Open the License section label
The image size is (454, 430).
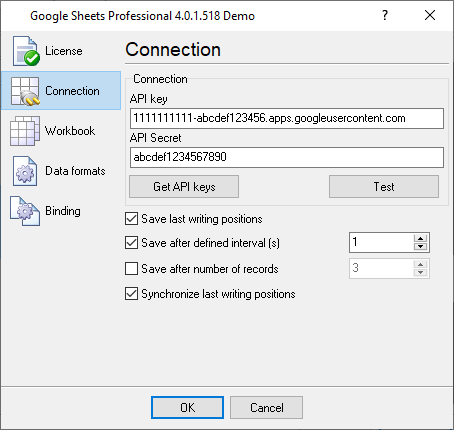[x=64, y=51]
